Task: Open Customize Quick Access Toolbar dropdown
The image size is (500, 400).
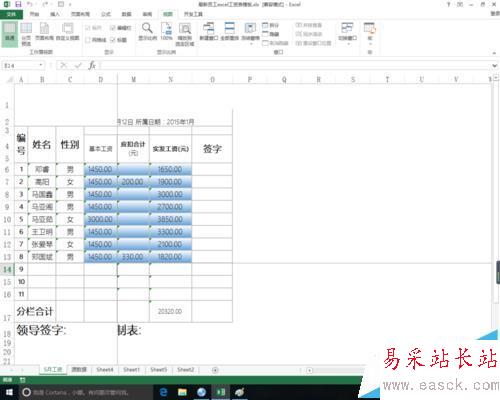Action: pyautogui.click(x=70, y=4)
